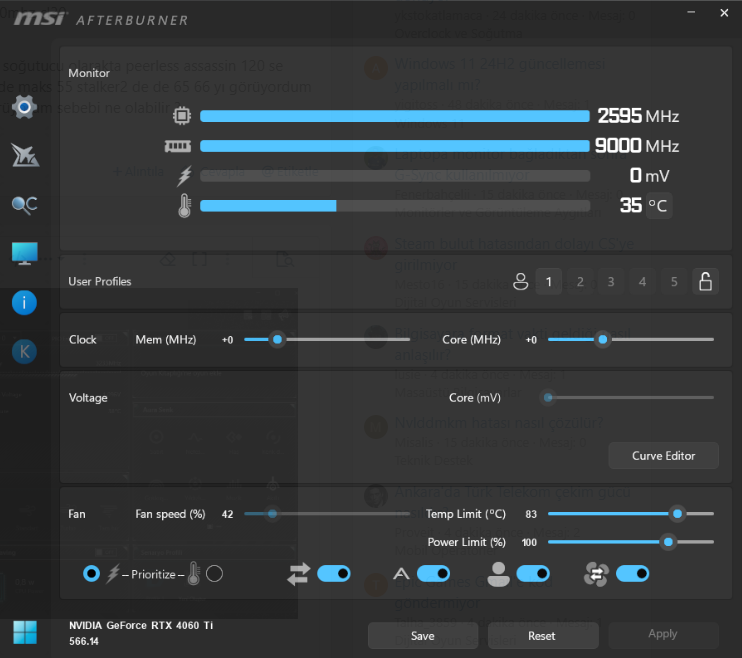Click the Reset button
The width and height of the screenshot is (742, 658).
coord(543,636)
